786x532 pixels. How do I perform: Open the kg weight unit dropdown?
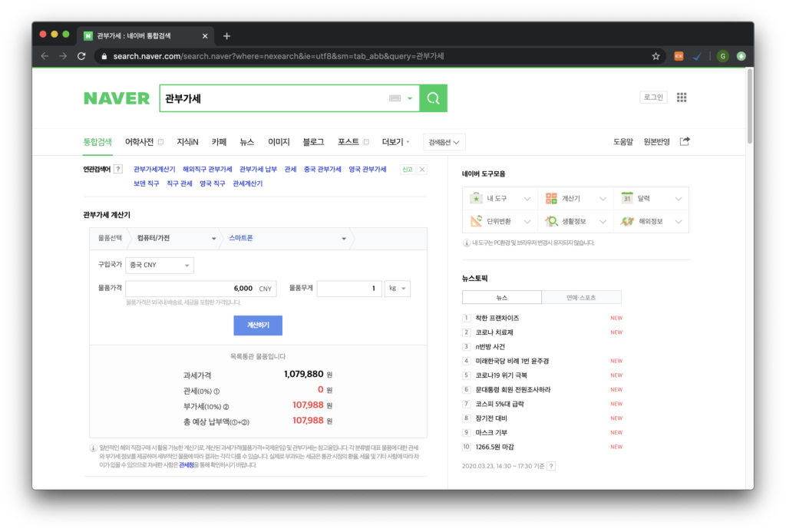tap(398, 289)
